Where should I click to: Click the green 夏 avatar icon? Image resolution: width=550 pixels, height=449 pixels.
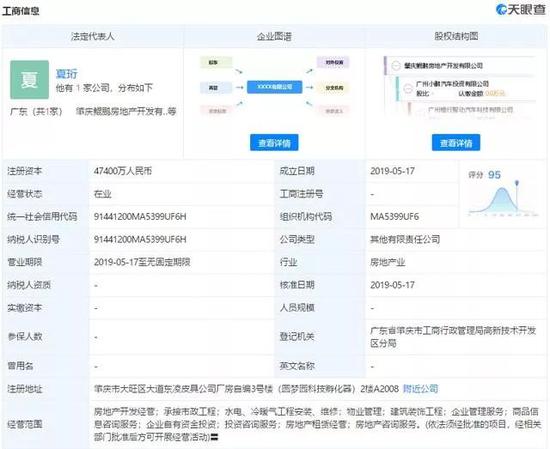[x=29, y=80]
